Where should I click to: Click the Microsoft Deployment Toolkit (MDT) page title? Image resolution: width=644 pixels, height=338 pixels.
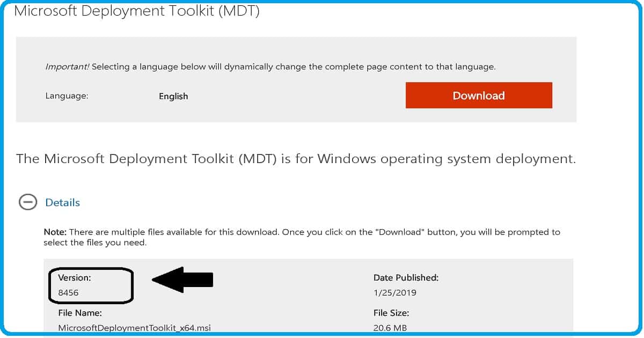(x=137, y=11)
